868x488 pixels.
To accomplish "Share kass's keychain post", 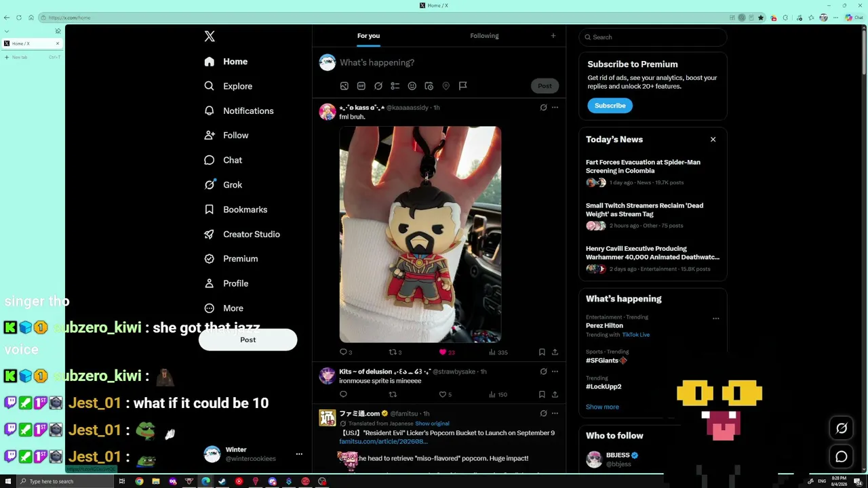I will pos(555,352).
